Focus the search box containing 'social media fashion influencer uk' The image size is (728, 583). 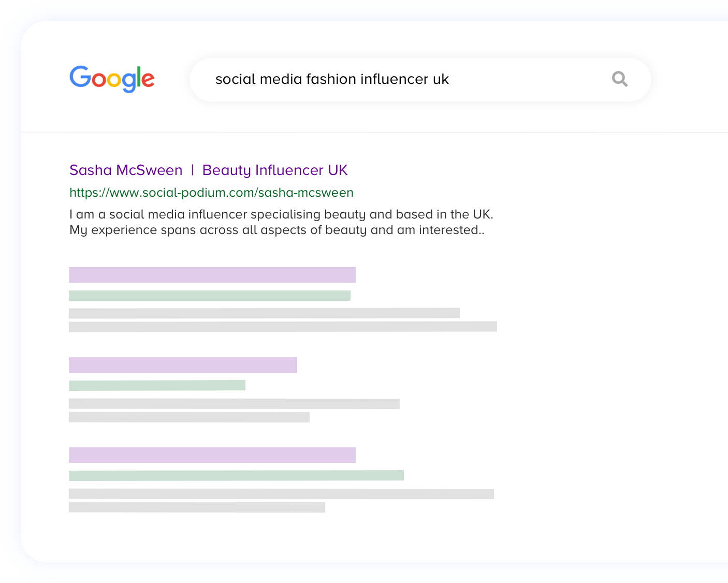(394, 79)
